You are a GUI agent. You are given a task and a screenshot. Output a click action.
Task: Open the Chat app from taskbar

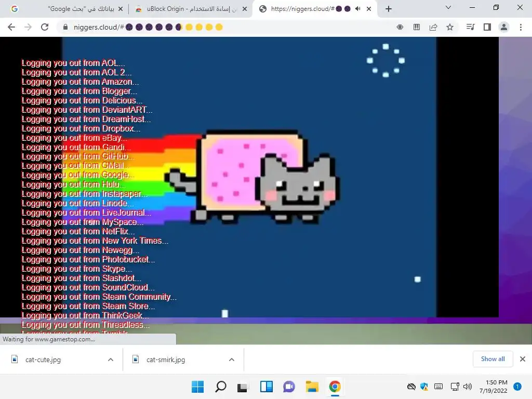click(x=289, y=387)
